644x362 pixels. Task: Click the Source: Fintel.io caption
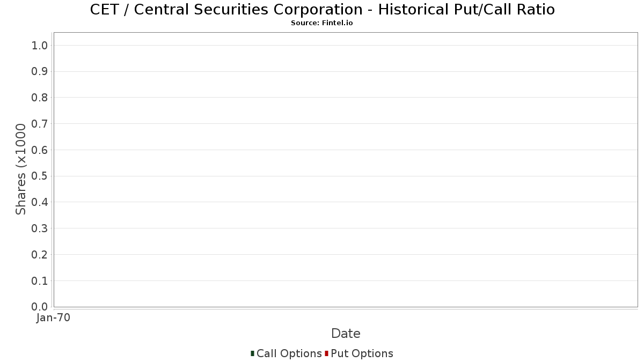click(x=322, y=23)
